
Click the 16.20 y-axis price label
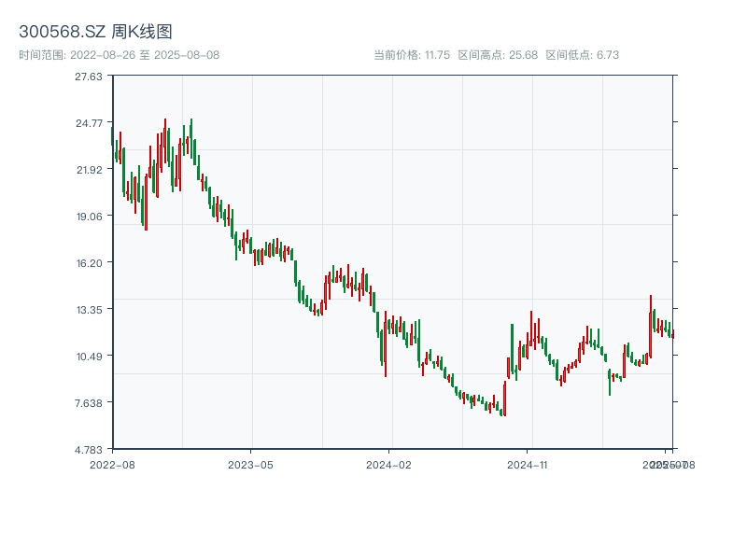tap(90, 263)
